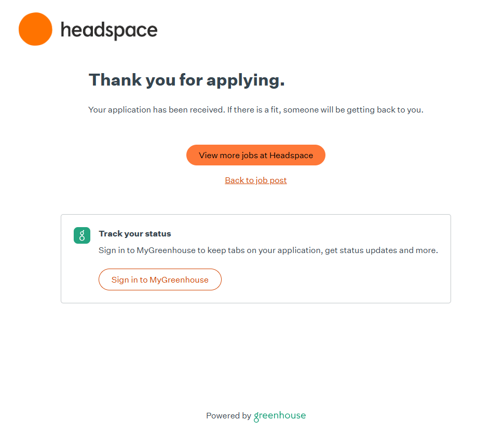Click the "Your application has been received" sentence

[x=156, y=110]
